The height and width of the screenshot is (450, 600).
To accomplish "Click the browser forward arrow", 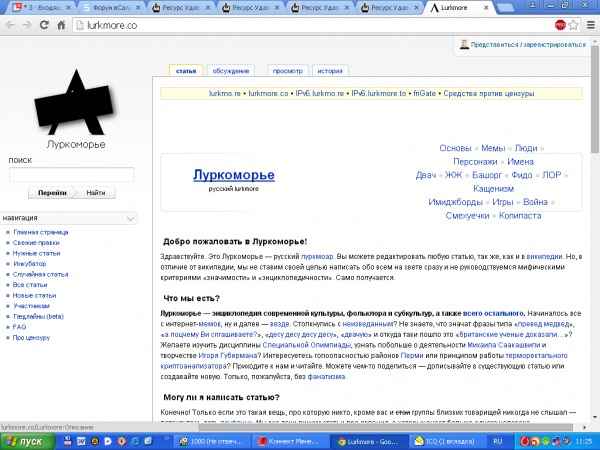I will click(27, 25).
